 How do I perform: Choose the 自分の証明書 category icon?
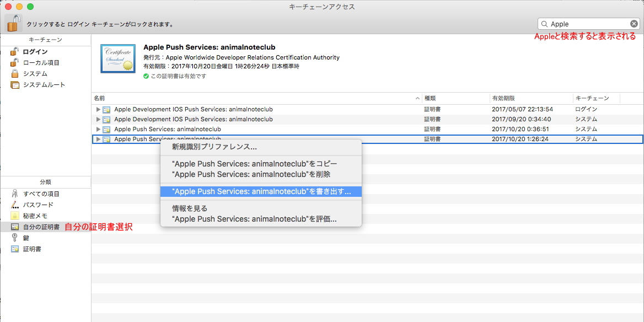(15, 227)
